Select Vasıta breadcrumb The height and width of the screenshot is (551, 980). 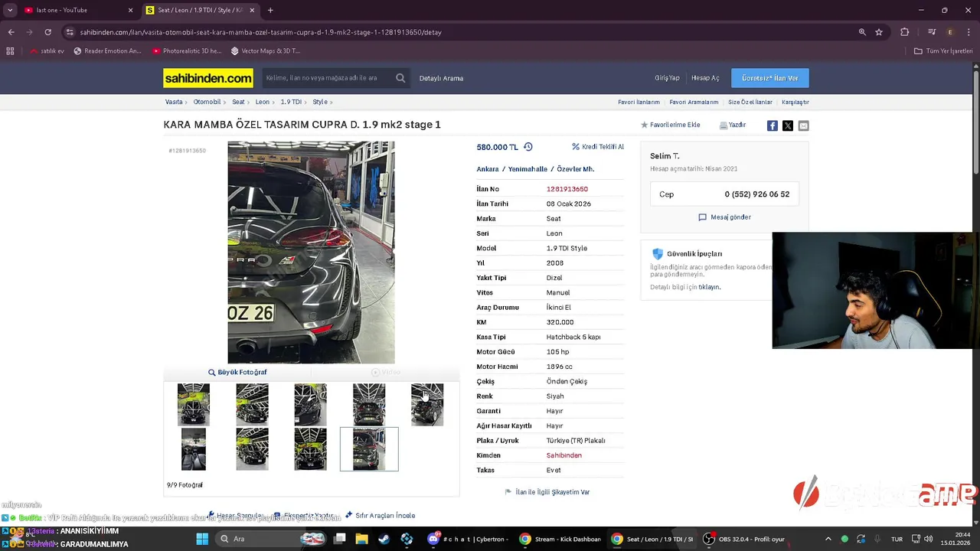point(174,102)
